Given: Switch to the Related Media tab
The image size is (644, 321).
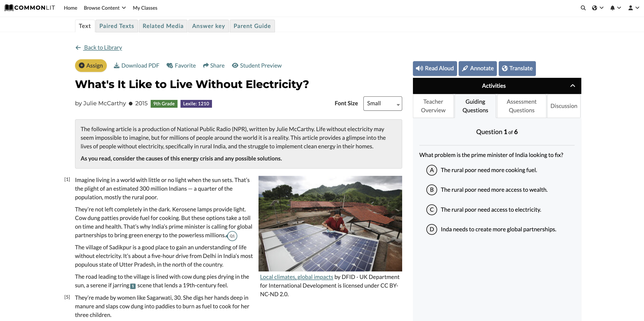Looking at the screenshot, I should tap(163, 26).
